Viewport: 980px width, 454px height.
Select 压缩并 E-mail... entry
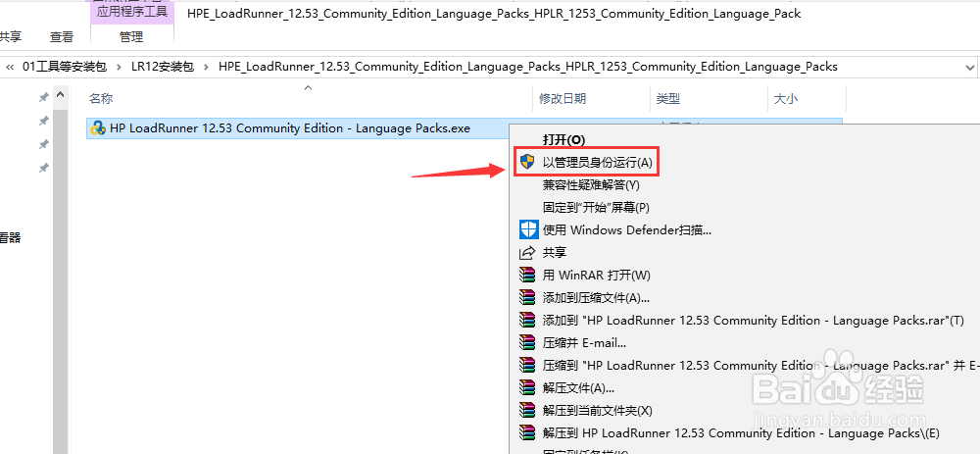[584, 342]
